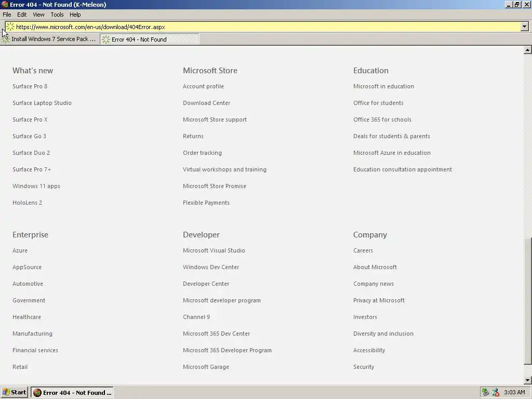Open the Help menu

[75, 15]
